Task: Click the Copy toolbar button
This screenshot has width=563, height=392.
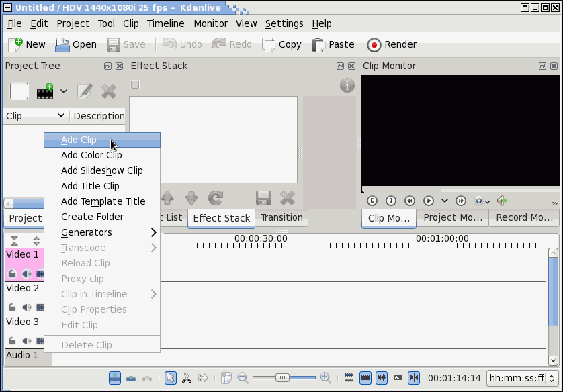Action: tap(282, 44)
